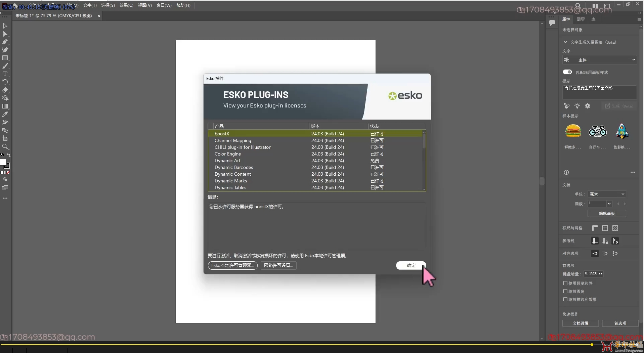The height and width of the screenshot is (353, 644).
Task: Select the Rectangle tool
Action: tap(5, 58)
